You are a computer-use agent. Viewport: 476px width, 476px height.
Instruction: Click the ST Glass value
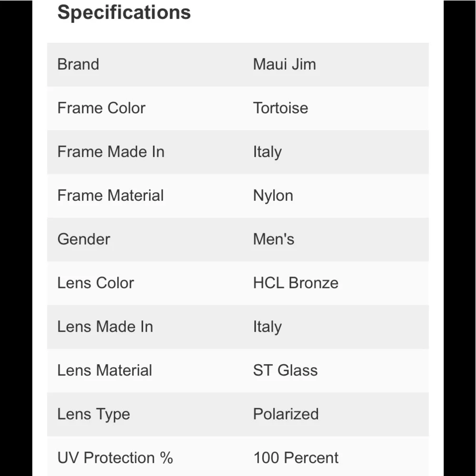(285, 370)
